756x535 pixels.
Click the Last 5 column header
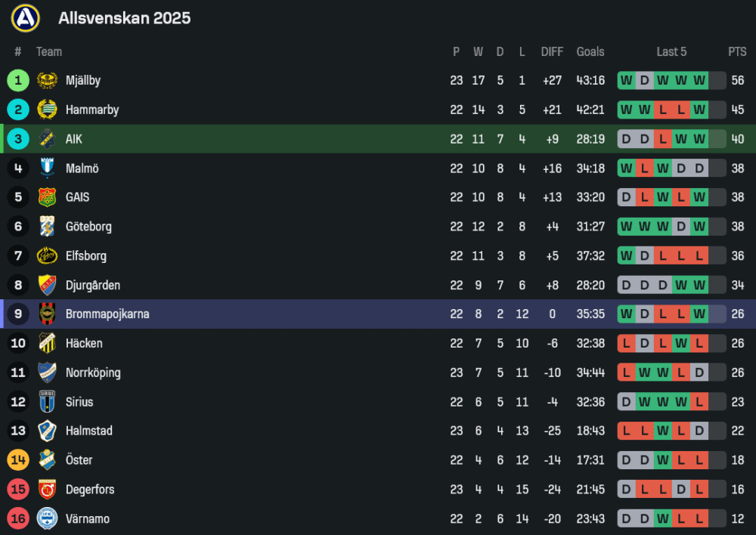click(x=671, y=52)
